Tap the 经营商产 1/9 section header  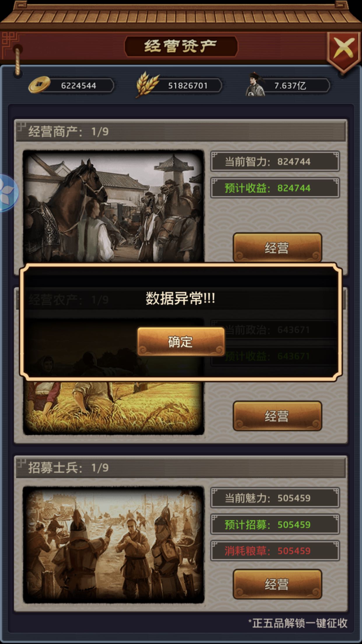[181, 131]
